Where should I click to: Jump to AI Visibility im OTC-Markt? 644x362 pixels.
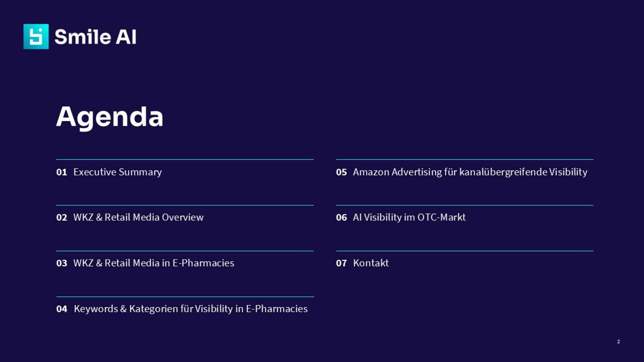point(409,217)
